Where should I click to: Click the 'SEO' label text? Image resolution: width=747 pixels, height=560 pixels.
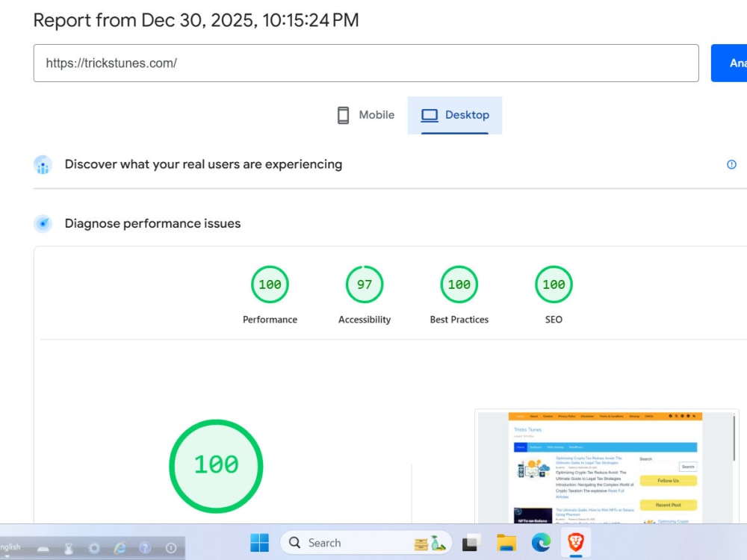(x=554, y=320)
